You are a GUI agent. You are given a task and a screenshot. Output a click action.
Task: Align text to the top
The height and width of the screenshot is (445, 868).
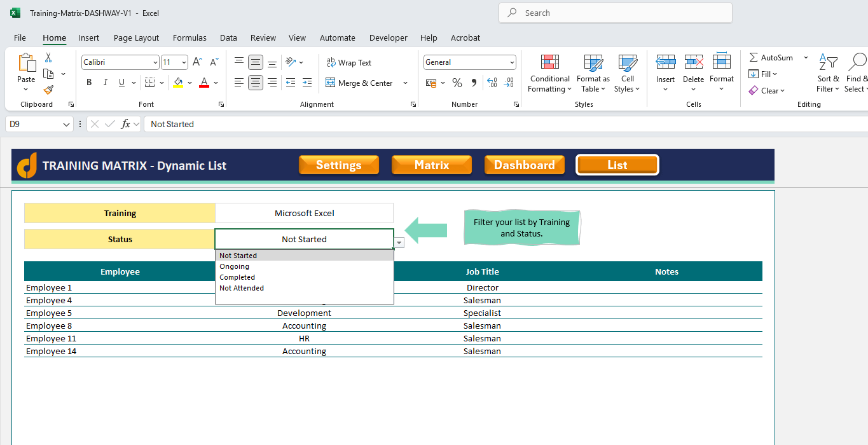239,62
